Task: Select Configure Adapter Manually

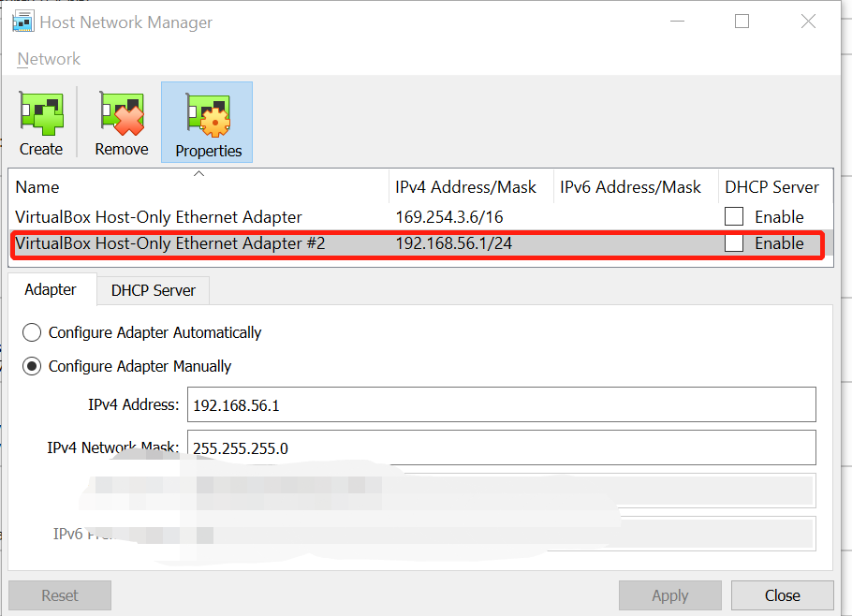Action: 31,366
